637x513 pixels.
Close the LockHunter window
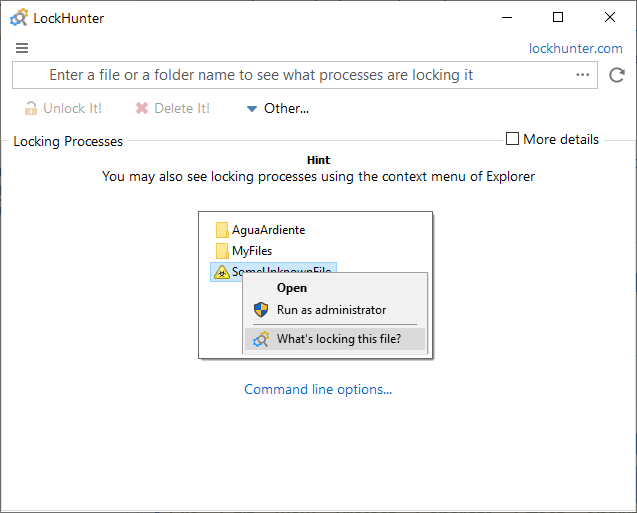(610, 17)
